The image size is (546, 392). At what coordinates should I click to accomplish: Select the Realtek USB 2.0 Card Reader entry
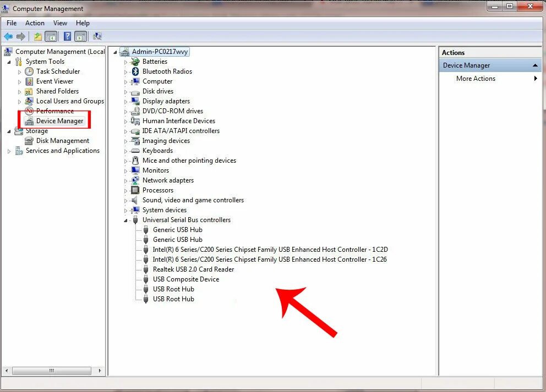193,269
